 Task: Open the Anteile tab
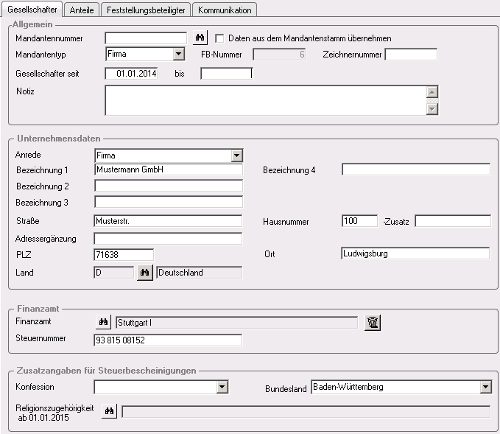(82, 10)
